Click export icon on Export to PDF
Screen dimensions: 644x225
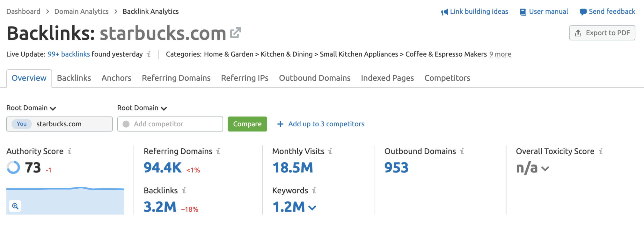[x=578, y=33]
